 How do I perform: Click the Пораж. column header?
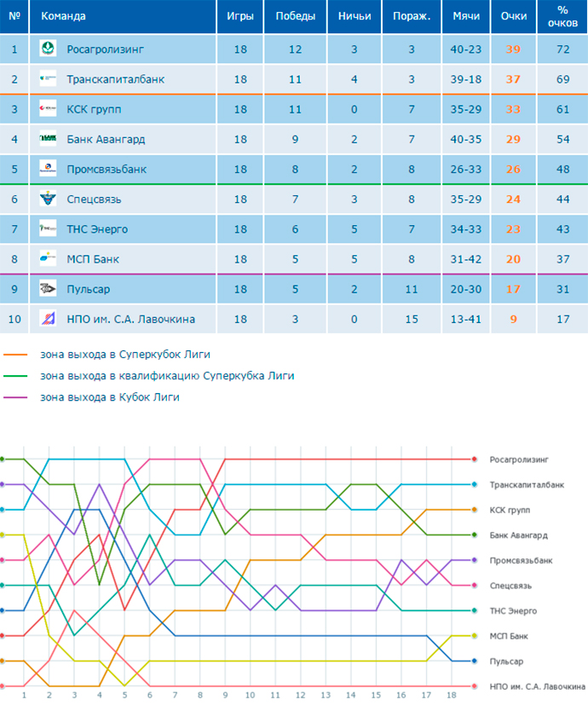click(x=412, y=16)
